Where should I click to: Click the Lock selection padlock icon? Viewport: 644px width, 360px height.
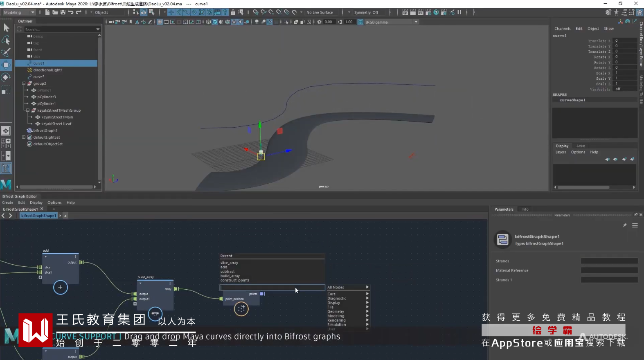point(233,12)
